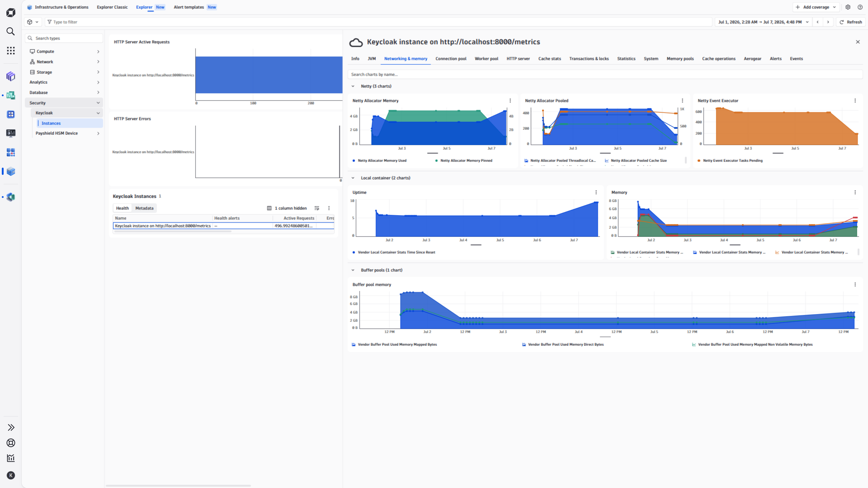Collapse the Netty (3 charts) section
Screen dimensions: 868x488
tap(353, 86)
